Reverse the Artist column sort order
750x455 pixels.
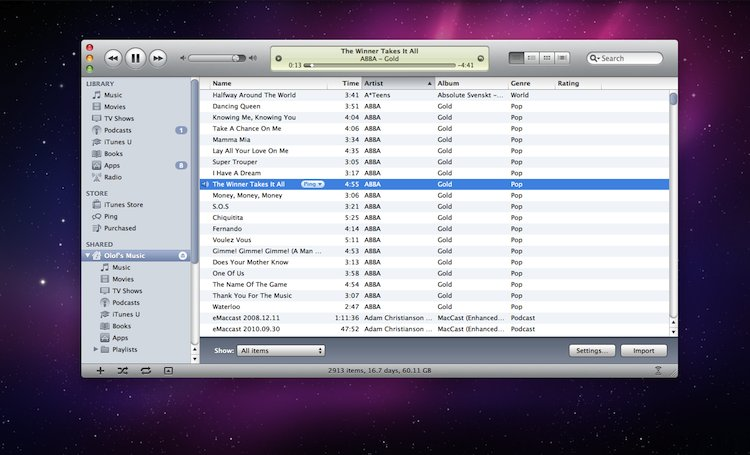coord(398,83)
